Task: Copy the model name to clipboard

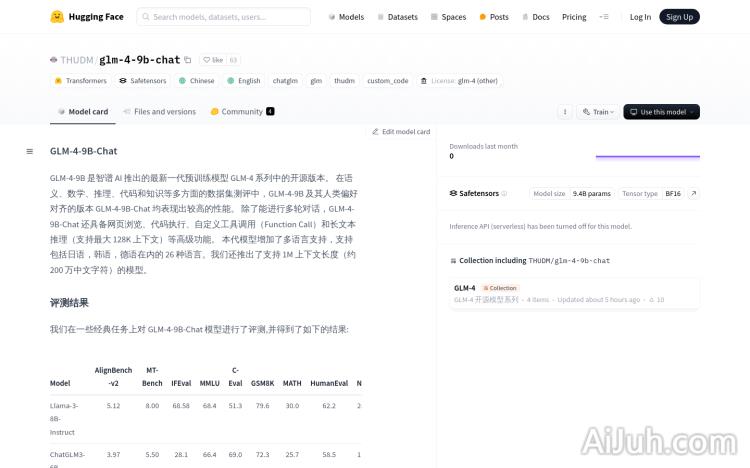Action: [187, 60]
